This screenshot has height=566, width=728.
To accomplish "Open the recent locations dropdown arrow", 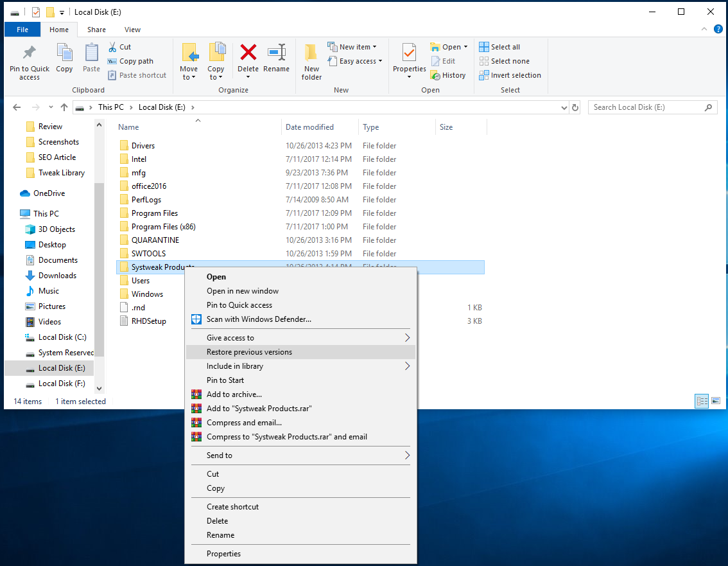I will point(51,107).
